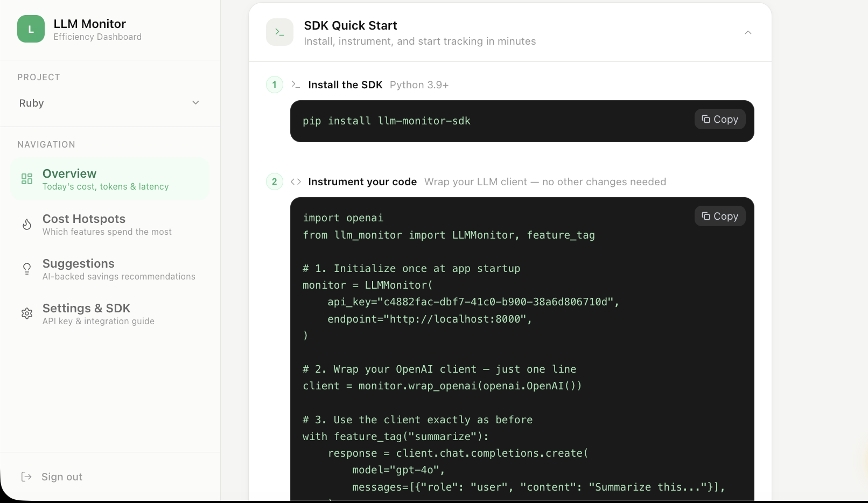Click the SDK Quick Start terminal icon
The height and width of the screenshot is (503, 868).
(x=279, y=32)
